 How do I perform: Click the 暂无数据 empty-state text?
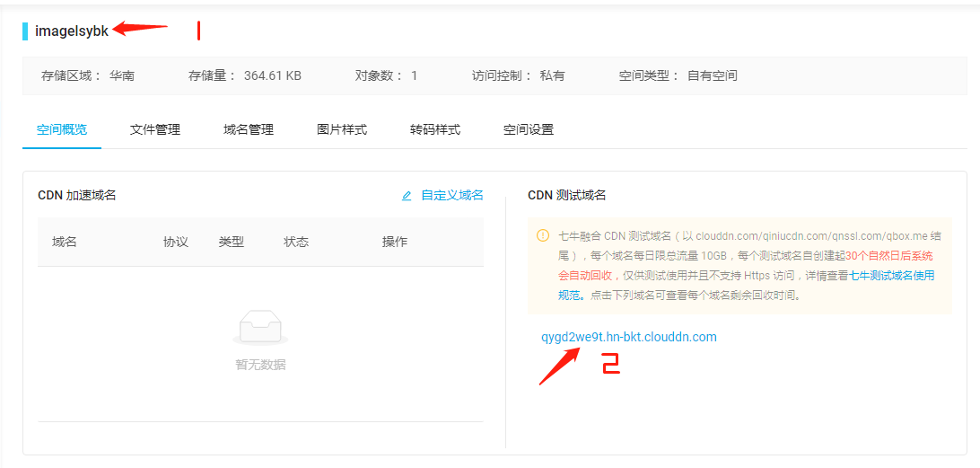pyautogui.click(x=260, y=365)
